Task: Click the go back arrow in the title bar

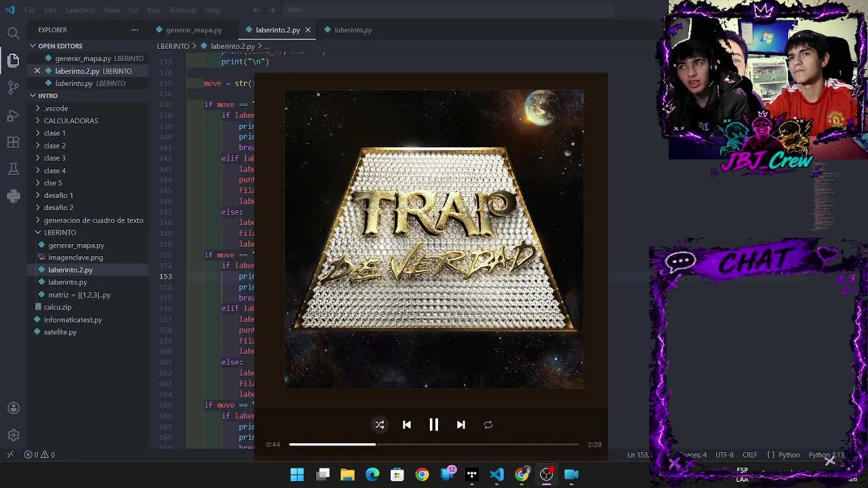Action: [x=256, y=10]
